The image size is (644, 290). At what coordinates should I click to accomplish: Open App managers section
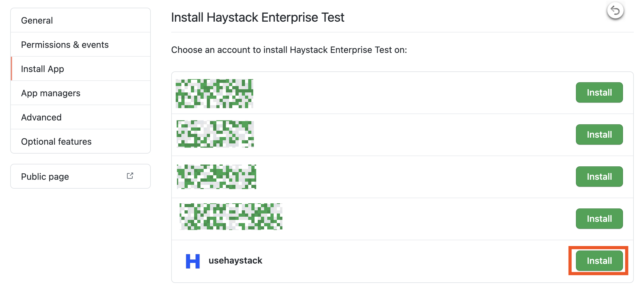51,93
